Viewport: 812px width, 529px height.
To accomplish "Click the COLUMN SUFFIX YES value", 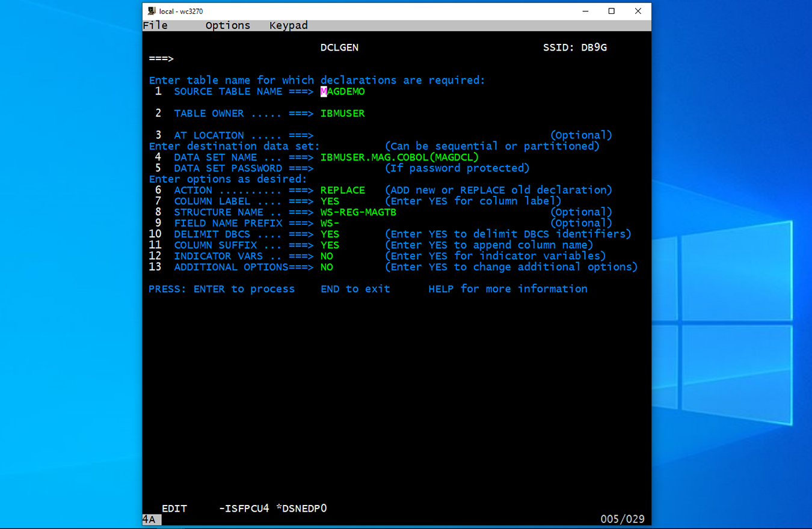I will click(x=330, y=245).
